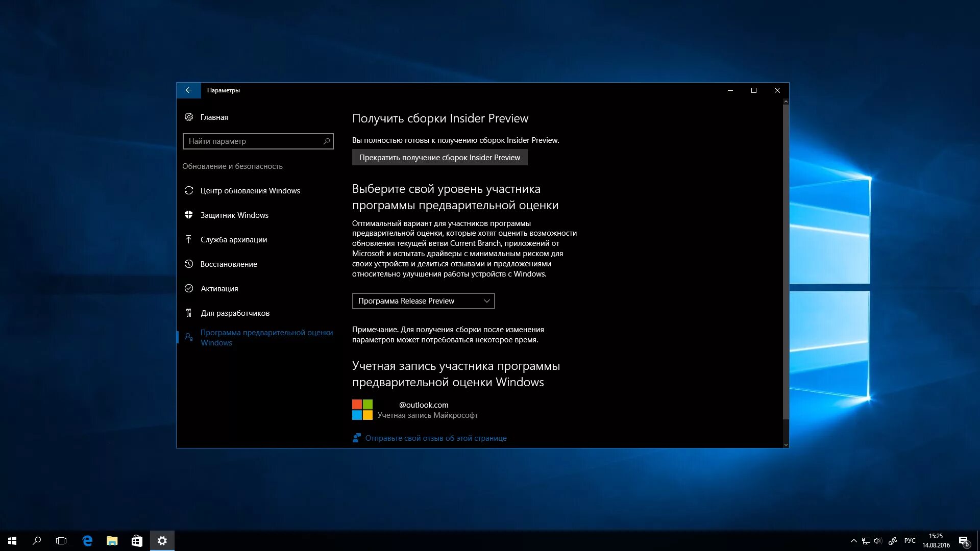
Task: Click the pen workspace icon in tray
Action: coord(893,541)
